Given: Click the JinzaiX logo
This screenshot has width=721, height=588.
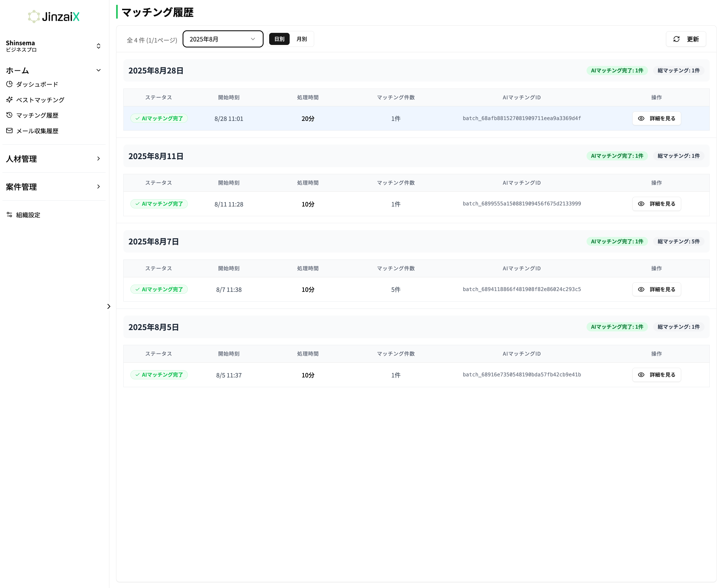Looking at the screenshot, I should coord(54,16).
